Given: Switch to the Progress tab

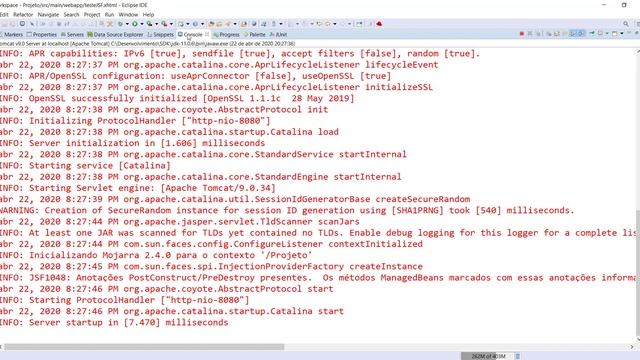Looking at the screenshot, I should [x=227, y=35].
